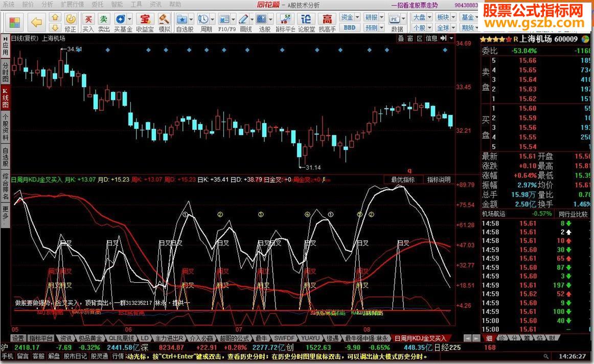The image size is (594, 364).
Task: Launch the 模拟 simulated trading icon
Action: [164, 22]
